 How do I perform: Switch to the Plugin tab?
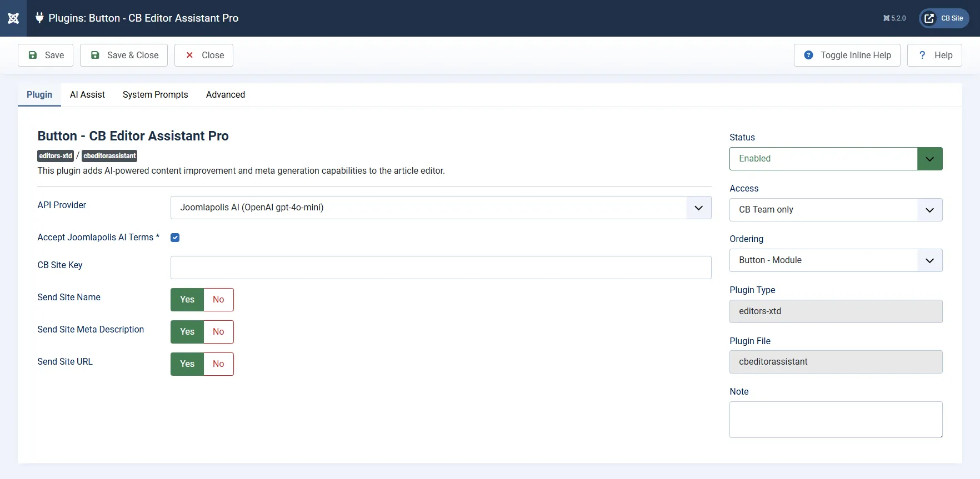[x=39, y=95]
